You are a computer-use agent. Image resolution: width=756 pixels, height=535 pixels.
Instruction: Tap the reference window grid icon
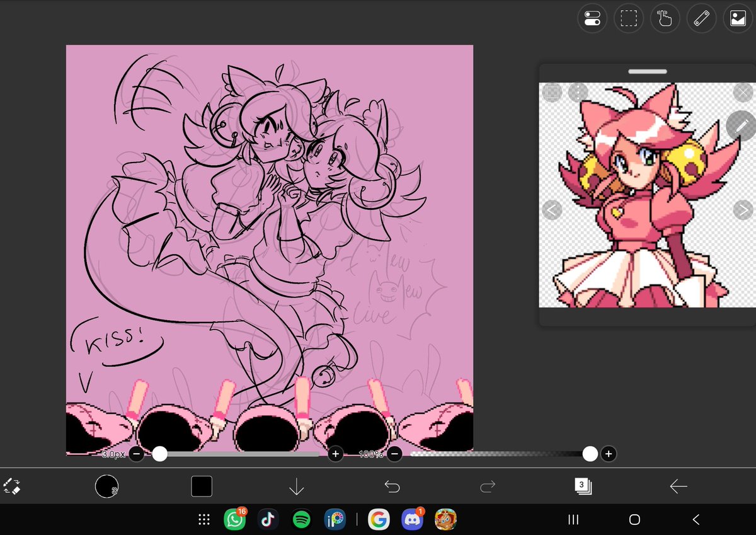click(x=553, y=93)
